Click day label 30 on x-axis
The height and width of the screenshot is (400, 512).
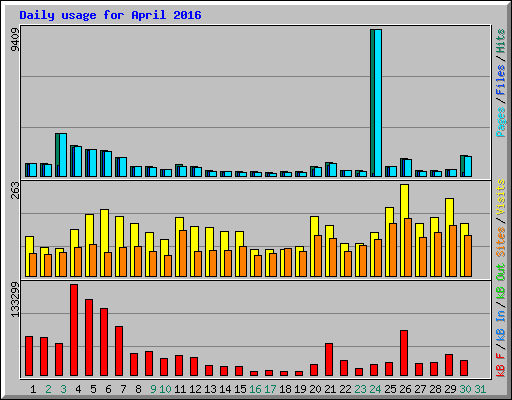(465, 389)
